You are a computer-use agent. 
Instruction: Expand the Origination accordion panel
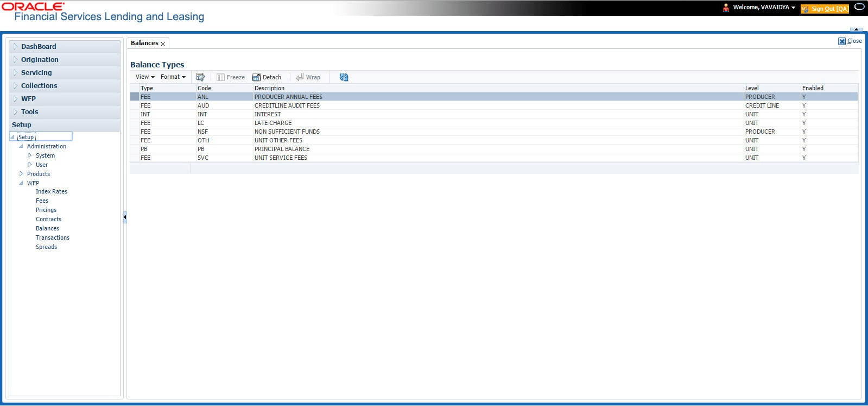coord(65,60)
